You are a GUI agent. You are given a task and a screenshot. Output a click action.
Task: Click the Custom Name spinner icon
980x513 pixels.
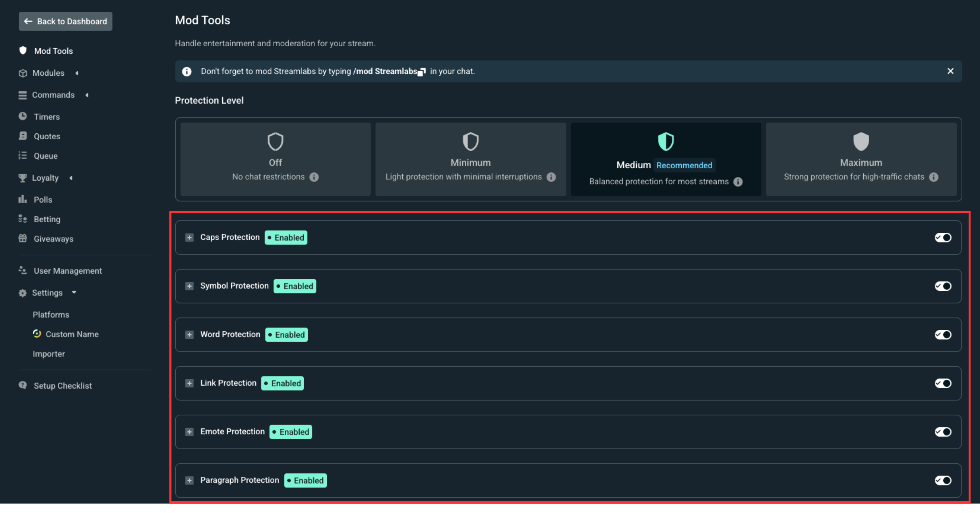coord(37,334)
